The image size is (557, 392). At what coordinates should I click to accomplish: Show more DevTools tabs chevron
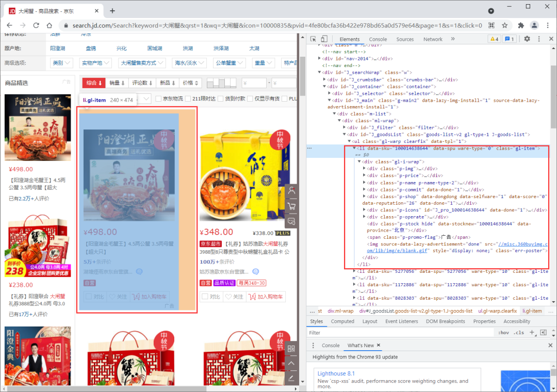[453, 39]
